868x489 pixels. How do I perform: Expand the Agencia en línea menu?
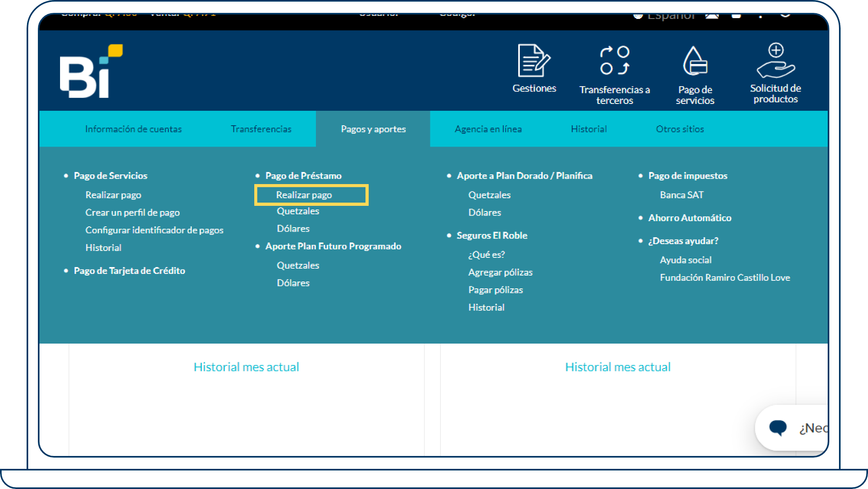tap(488, 129)
